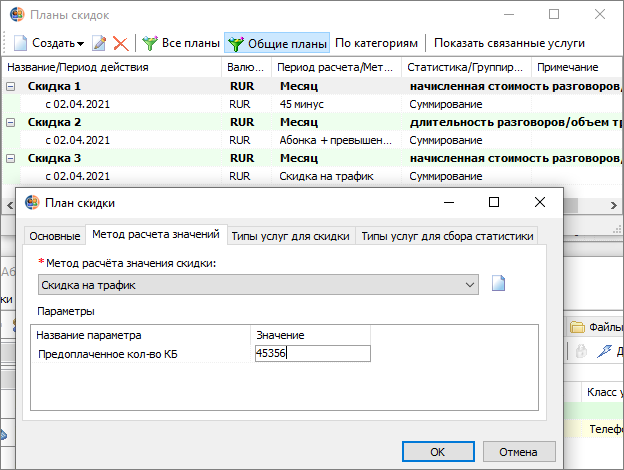This screenshot has width=624, height=470.
Task: Select the Скидка 2 plan row
Action: (x=313, y=122)
